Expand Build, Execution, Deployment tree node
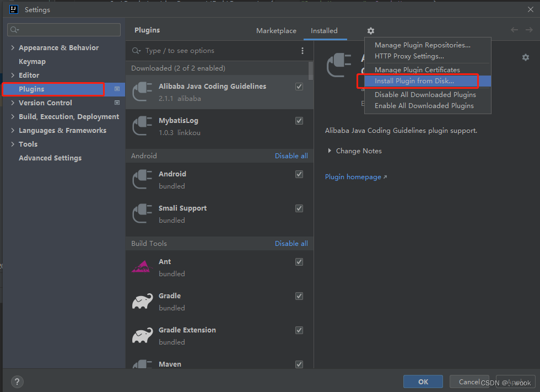This screenshot has height=392, width=540. tap(13, 117)
